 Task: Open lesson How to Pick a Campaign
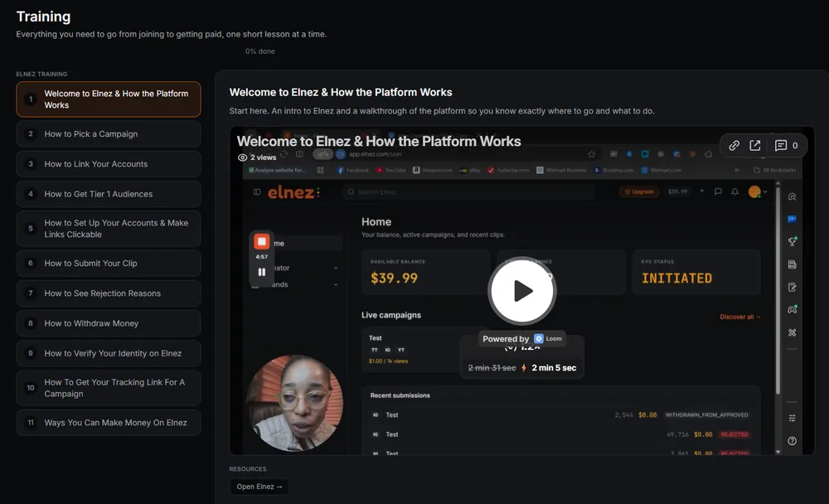pos(109,134)
